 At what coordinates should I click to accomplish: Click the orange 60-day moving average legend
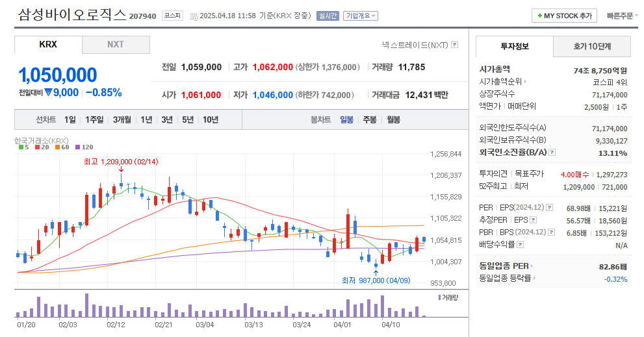[x=62, y=147]
